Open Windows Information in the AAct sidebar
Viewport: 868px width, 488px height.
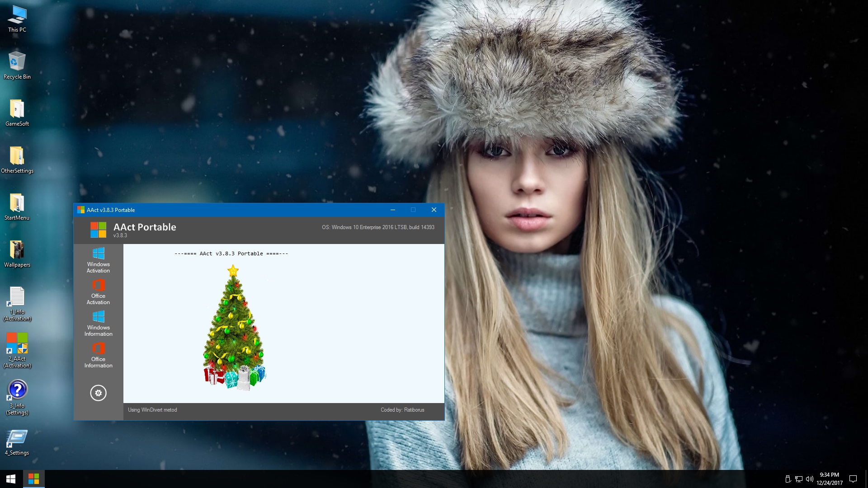tap(98, 324)
